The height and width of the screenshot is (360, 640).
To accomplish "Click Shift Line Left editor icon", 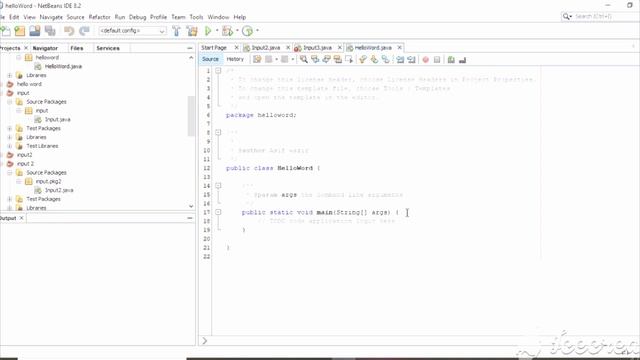I will (x=400, y=60).
